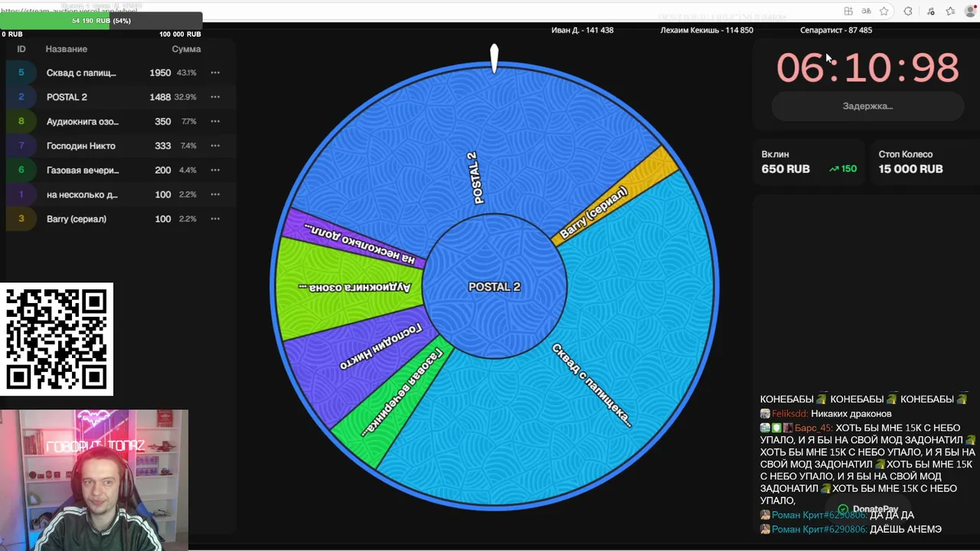
Task: Open options menu for на несколько д... row
Action: [215, 194]
